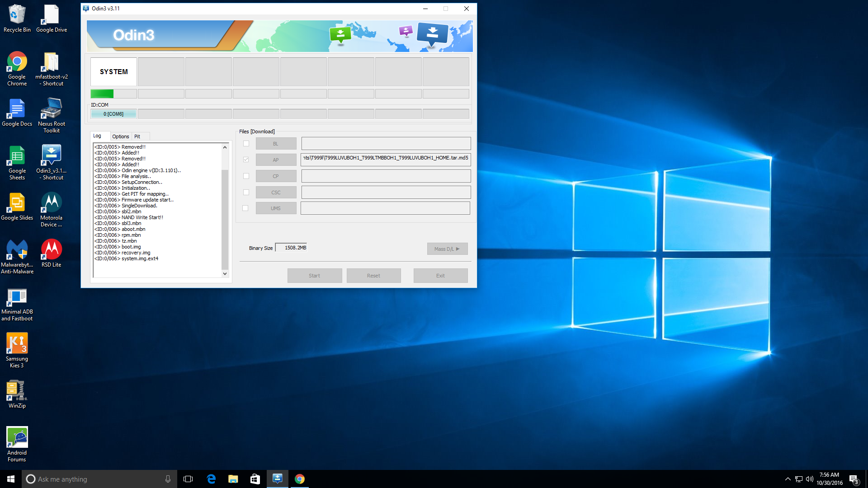Click the AP file button
Image resolution: width=868 pixels, height=488 pixels.
(x=276, y=160)
